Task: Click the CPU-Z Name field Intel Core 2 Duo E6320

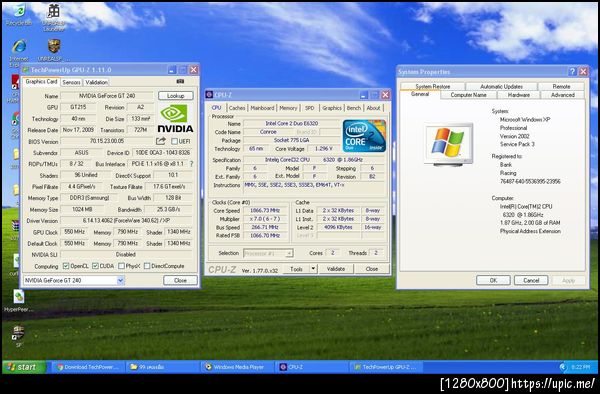Action: pos(292,124)
